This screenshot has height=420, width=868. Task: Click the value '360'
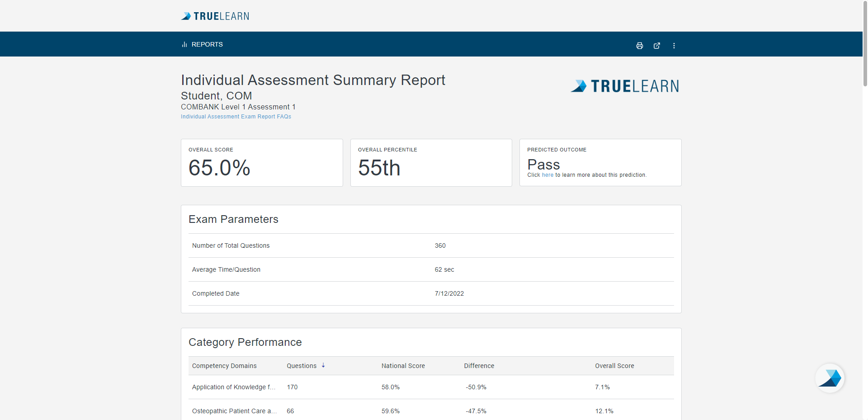click(440, 245)
